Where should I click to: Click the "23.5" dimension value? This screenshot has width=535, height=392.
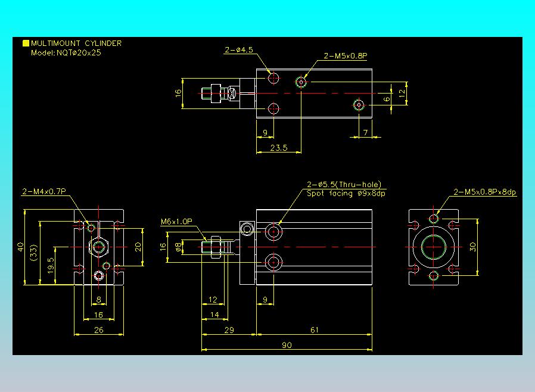coord(279,148)
